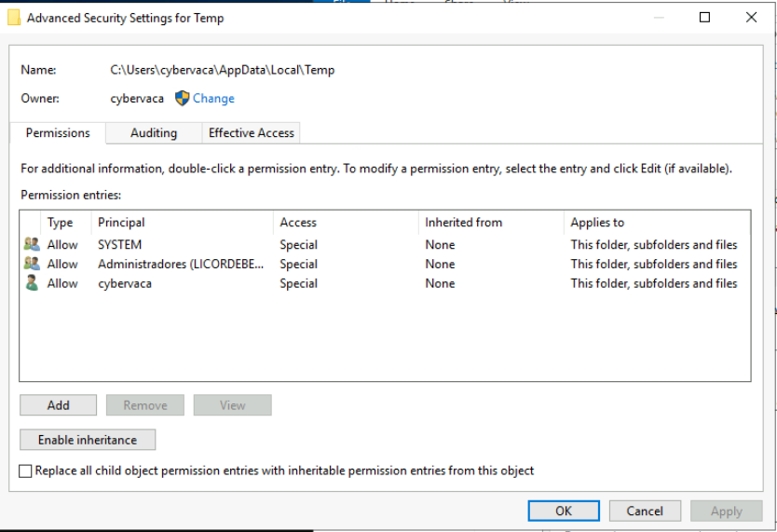Cancel the security settings dialog
Viewport: 777px width, 532px height.
pyautogui.click(x=645, y=511)
